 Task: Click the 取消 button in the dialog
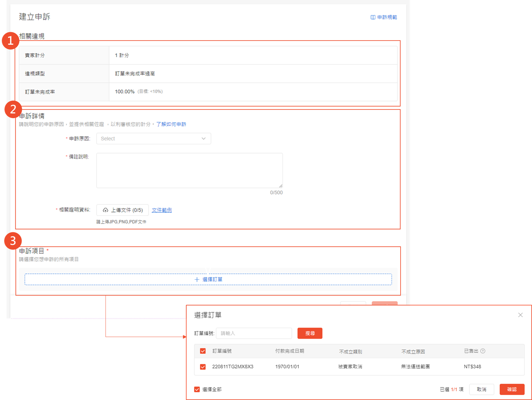(482, 389)
